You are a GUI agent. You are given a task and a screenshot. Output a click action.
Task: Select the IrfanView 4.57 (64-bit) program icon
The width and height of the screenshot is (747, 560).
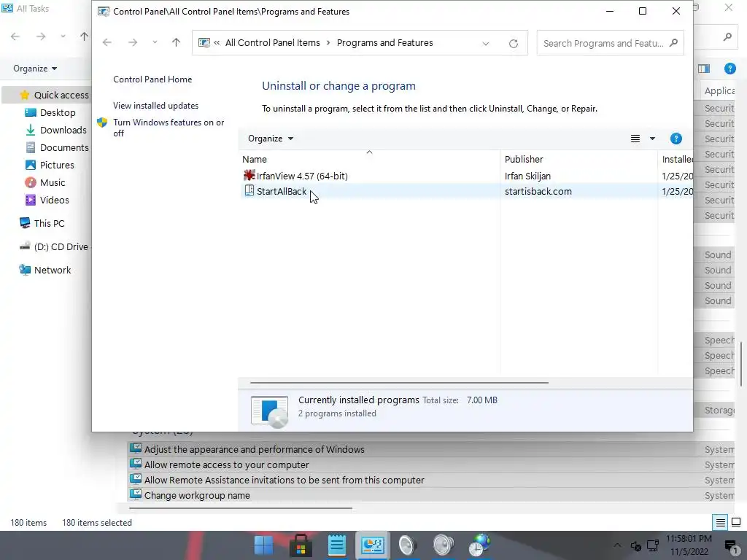pos(249,175)
